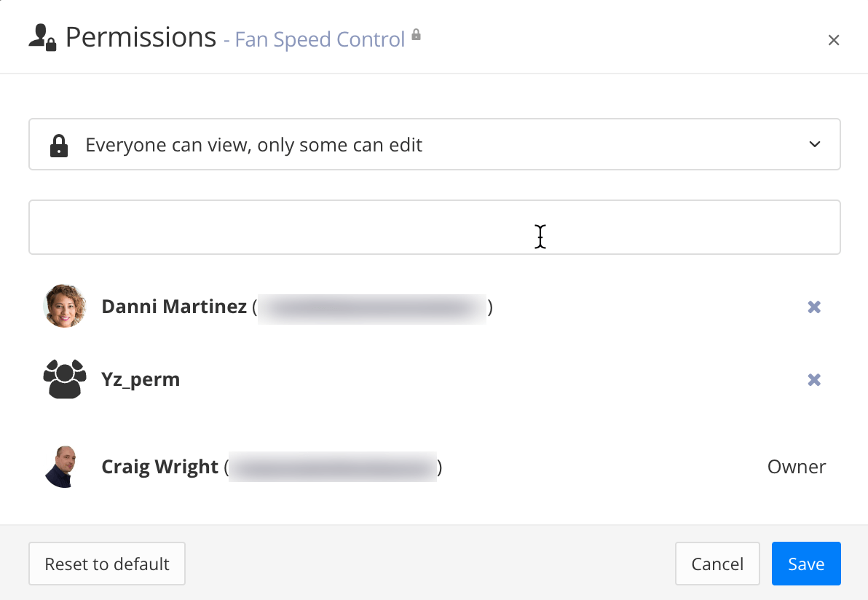Remove Yz_perm group with the X icon
Image resolution: width=868 pixels, height=600 pixels.
click(813, 379)
